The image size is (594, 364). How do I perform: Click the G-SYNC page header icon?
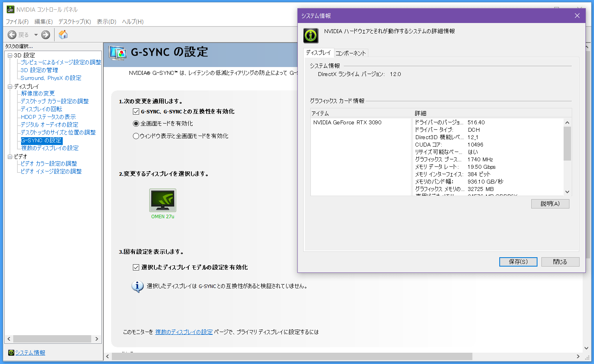coord(118,52)
